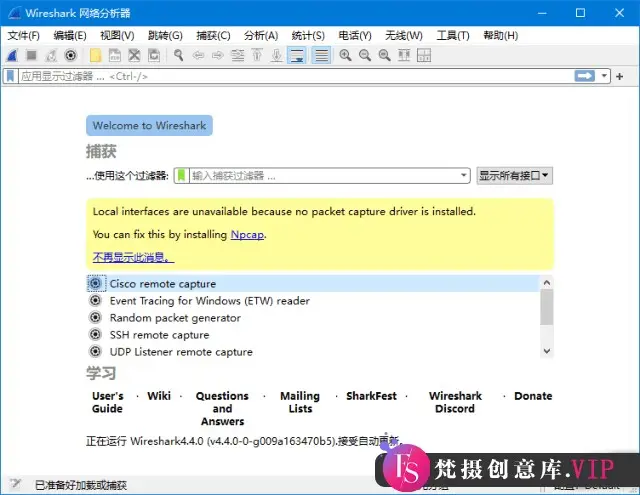Open the 帮助(H) menu
The image size is (640, 495).
coord(500,36)
